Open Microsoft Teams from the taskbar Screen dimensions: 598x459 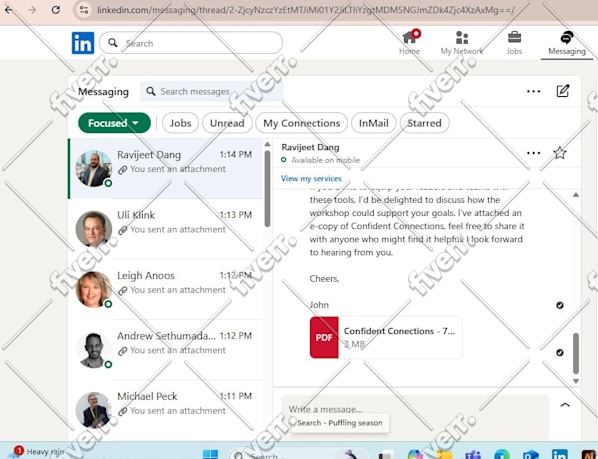(x=473, y=454)
